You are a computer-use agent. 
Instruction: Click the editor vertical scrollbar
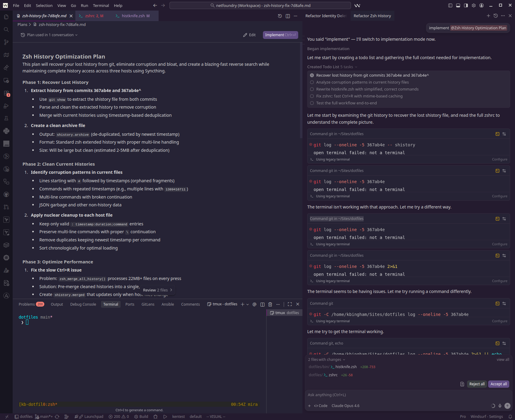(301, 91)
